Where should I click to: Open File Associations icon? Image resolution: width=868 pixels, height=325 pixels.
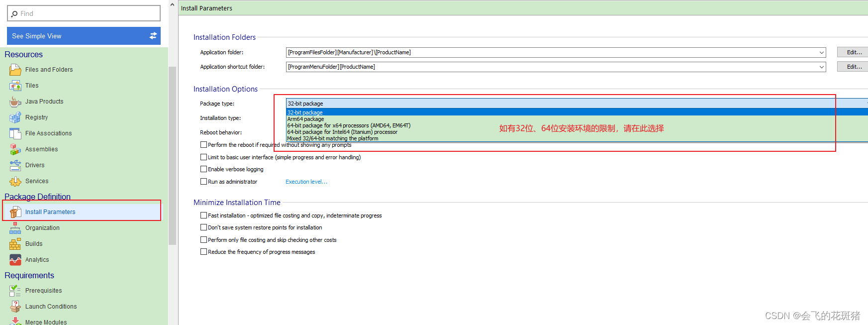click(x=15, y=133)
